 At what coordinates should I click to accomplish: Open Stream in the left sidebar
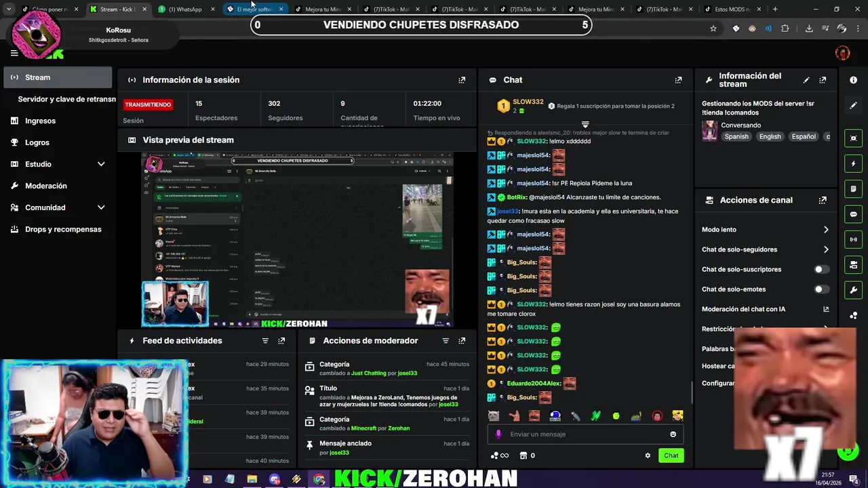(x=58, y=77)
